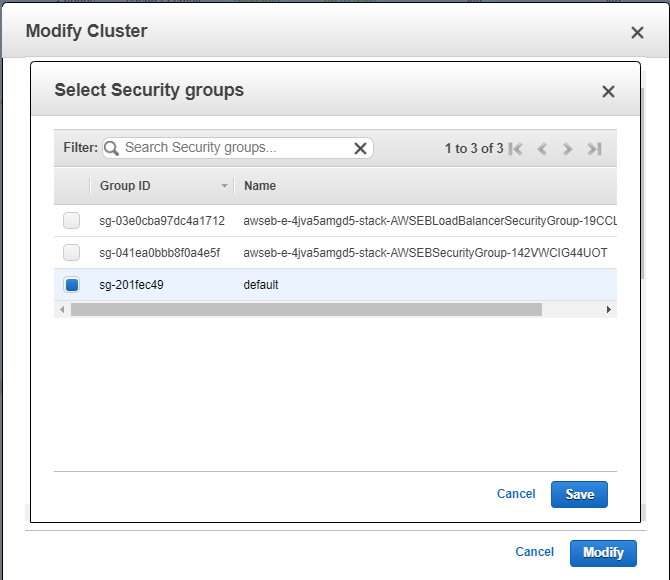The image size is (670, 580).
Task: Uncheck the default sg-201fec49 security group
Action: coord(71,285)
